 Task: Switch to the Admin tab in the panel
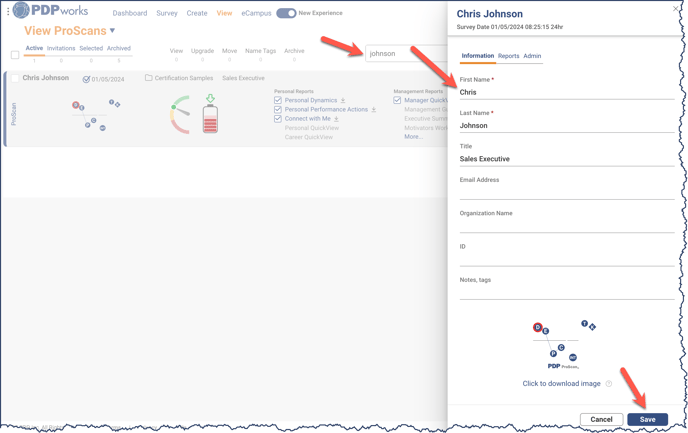(x=532, y=56)
